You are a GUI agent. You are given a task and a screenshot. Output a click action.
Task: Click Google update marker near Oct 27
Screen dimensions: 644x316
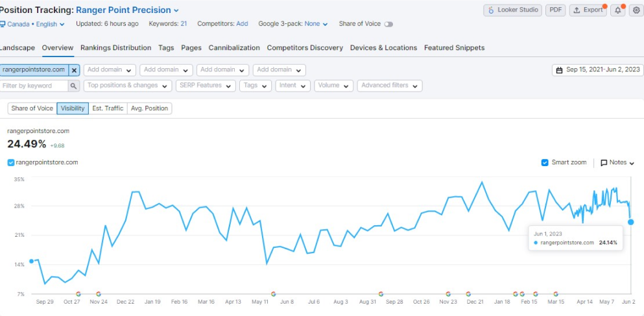78,294
